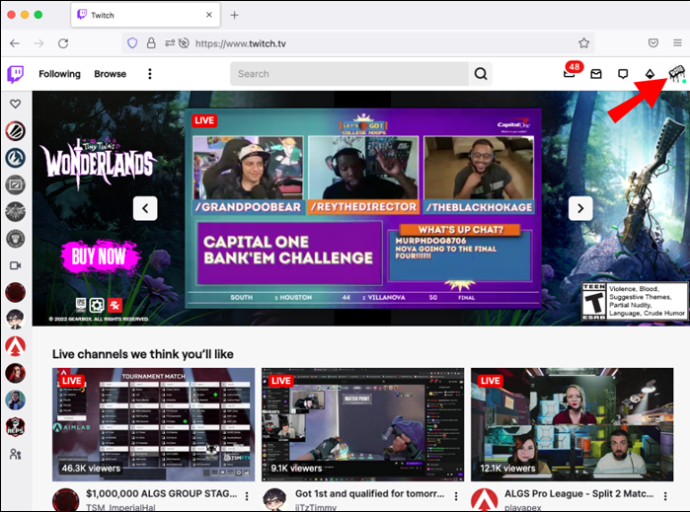Viewport: 690px width, 512px height.
Task: Reload the page with refresh icon
Action: point(63,43)
